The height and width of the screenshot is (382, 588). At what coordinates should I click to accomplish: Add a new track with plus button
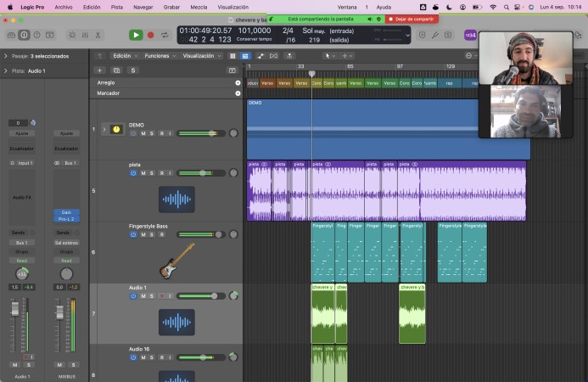pos(100,70)
